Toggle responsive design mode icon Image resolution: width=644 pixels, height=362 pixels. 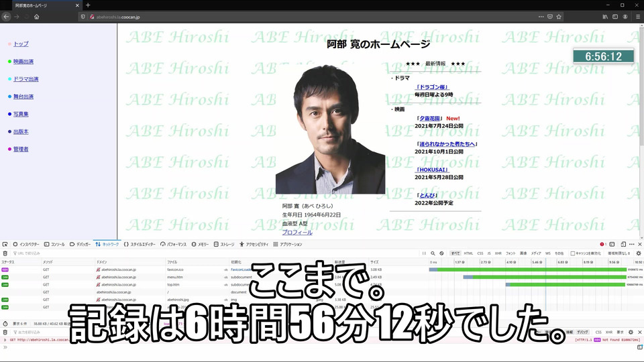[623, 244]
